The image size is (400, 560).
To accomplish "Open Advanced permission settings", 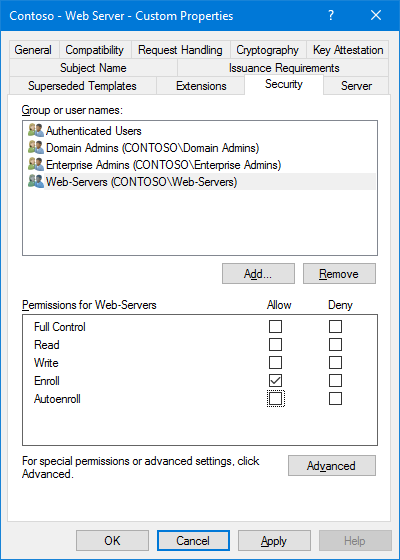I will point(332,465).
